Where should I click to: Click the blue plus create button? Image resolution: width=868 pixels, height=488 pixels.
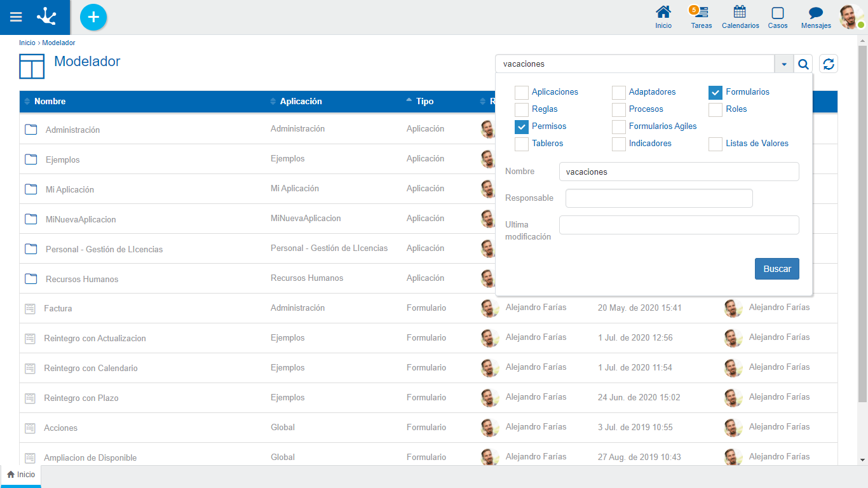point(93,17)
